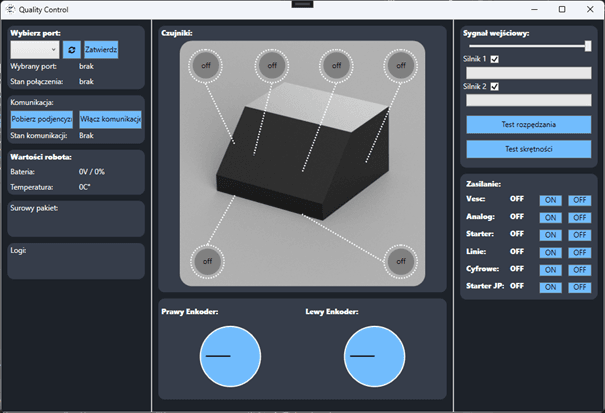Turn ON the Vesc power
This screenshot has width=605, height=413.
coord(550,200)
